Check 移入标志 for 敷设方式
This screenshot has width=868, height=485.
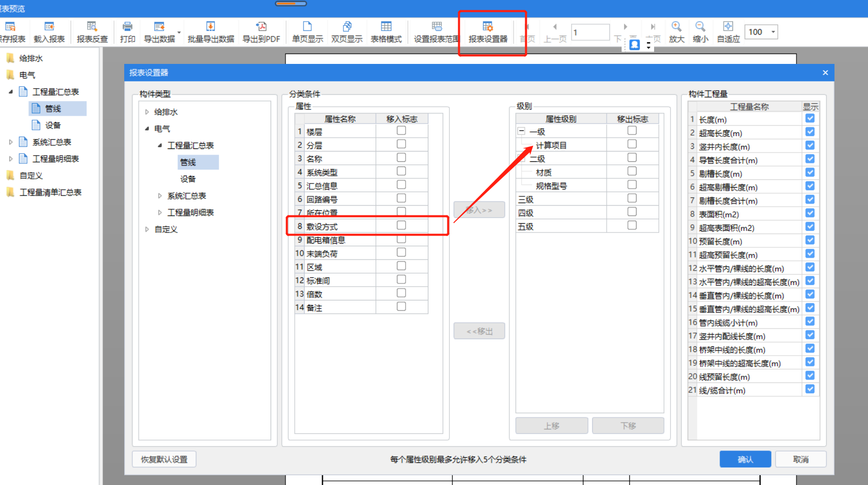point(402,225)
